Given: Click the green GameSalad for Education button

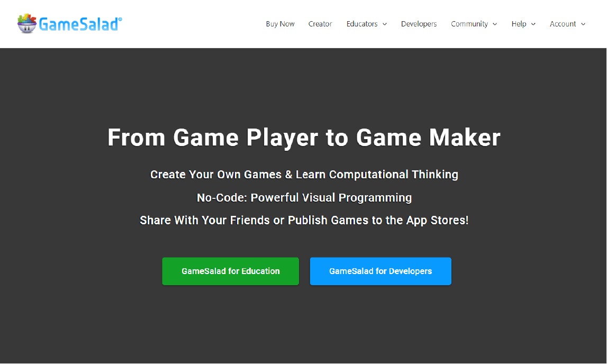Looking at the screenshot, I should click(x=230, y=271).
